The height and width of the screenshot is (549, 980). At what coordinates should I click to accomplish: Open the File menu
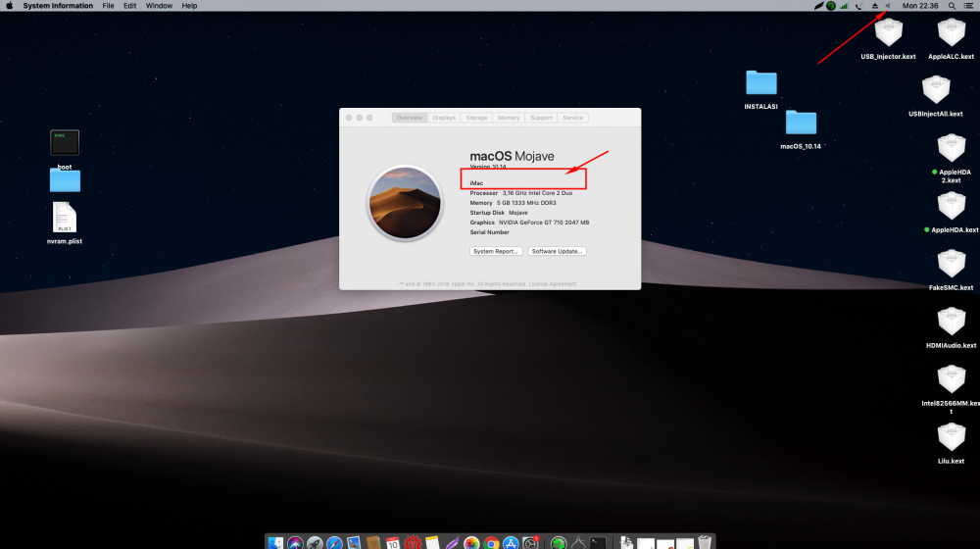click(x=108, y=6)
